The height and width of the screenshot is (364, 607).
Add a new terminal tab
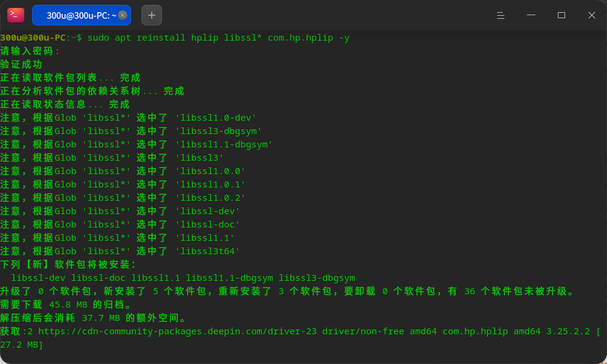click(152, 15)
